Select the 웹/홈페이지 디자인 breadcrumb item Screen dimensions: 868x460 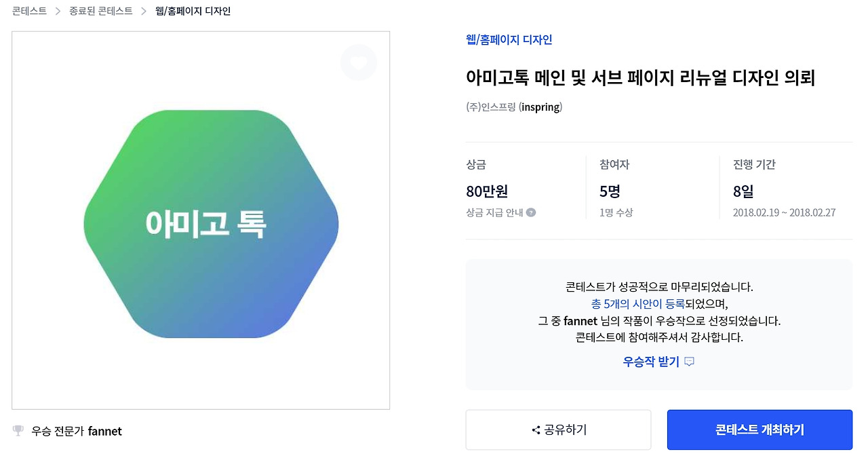pos(193,12)
